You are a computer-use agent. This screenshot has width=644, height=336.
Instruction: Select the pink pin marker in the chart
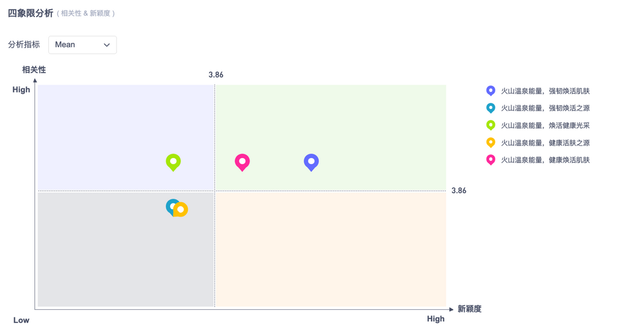243,162
